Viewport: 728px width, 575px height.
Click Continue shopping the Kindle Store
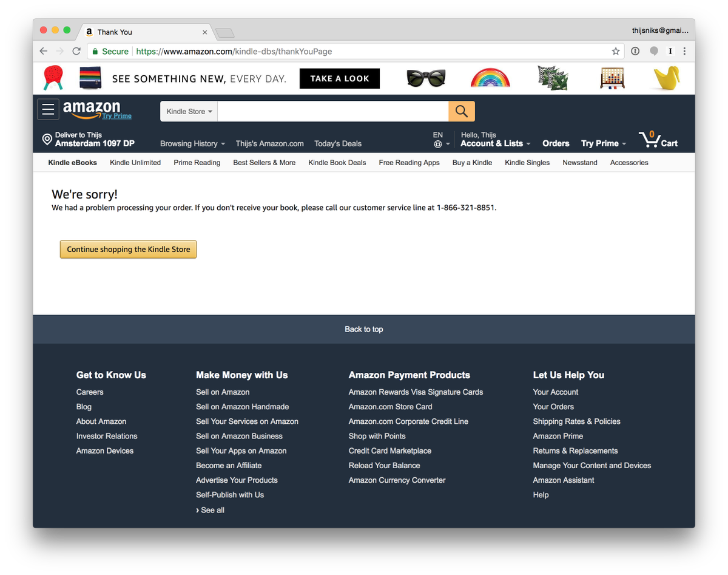pyautogui.click(x=128, y=250)
